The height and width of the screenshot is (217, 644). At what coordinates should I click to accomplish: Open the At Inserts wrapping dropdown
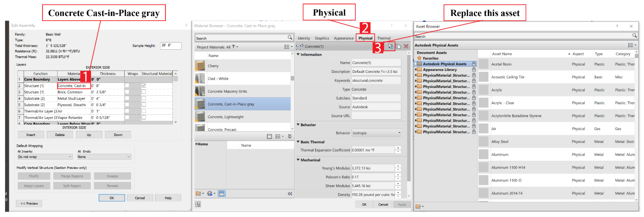[45, 157]
